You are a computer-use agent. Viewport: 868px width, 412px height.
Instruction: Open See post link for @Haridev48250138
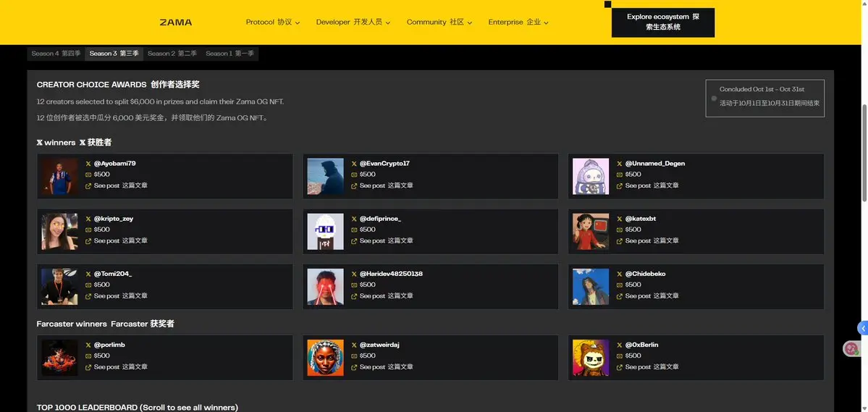coord(387,296)
